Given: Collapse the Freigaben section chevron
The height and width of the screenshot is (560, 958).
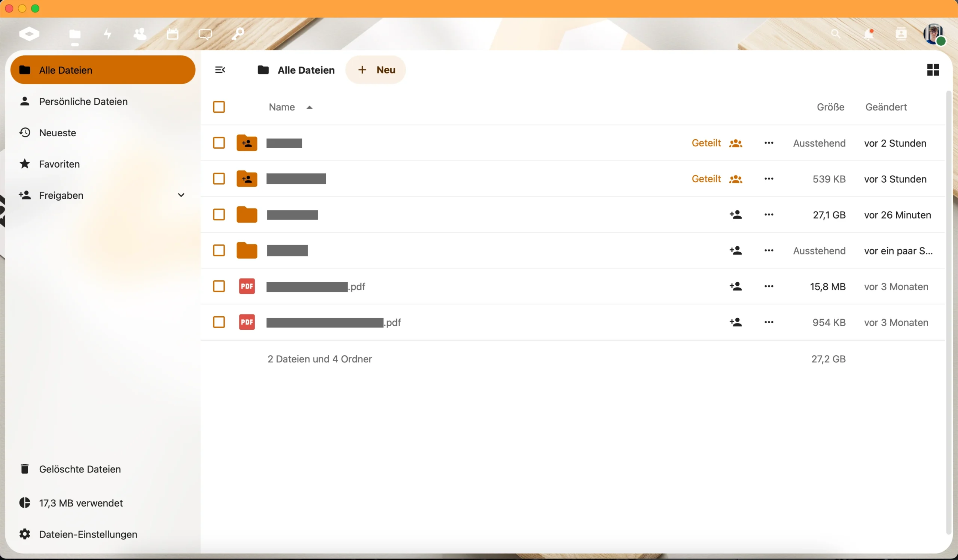Looking at the screenshot, I should coord(181,195).
